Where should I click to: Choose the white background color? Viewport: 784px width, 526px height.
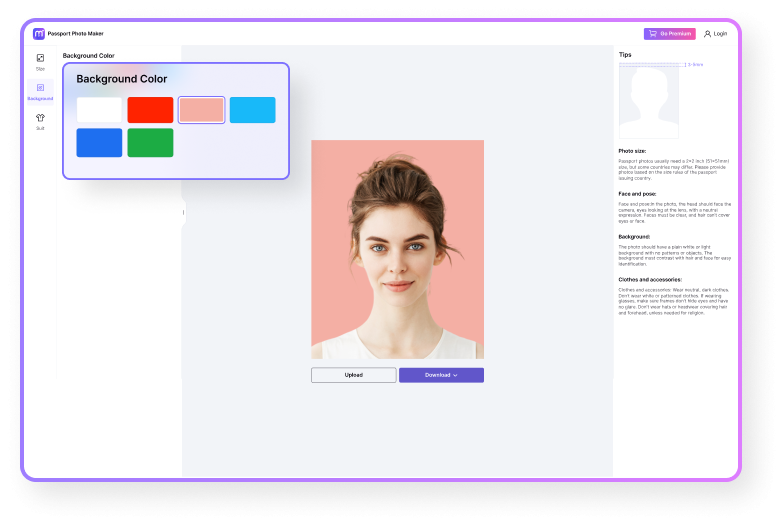coord(99,110)
